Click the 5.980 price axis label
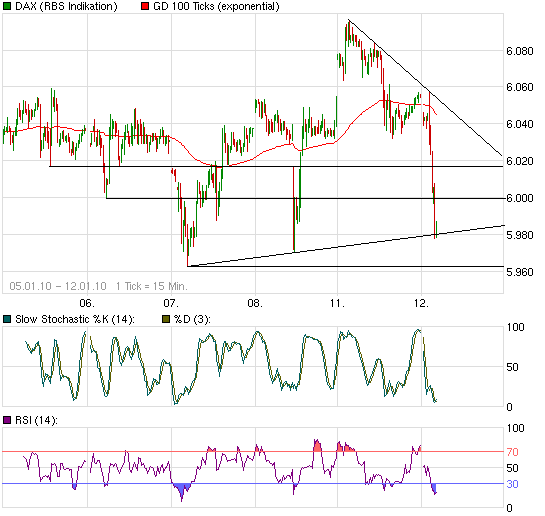 point(520,235)
